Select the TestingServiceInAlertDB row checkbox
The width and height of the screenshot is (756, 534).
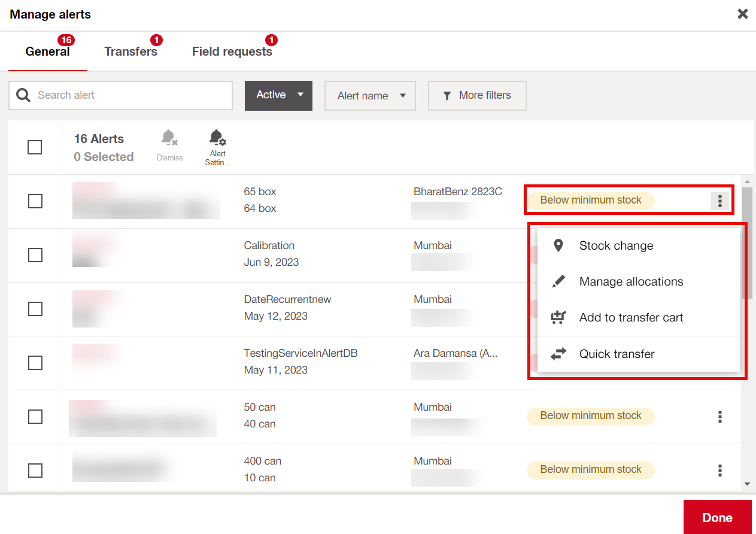tap(35, 363)
